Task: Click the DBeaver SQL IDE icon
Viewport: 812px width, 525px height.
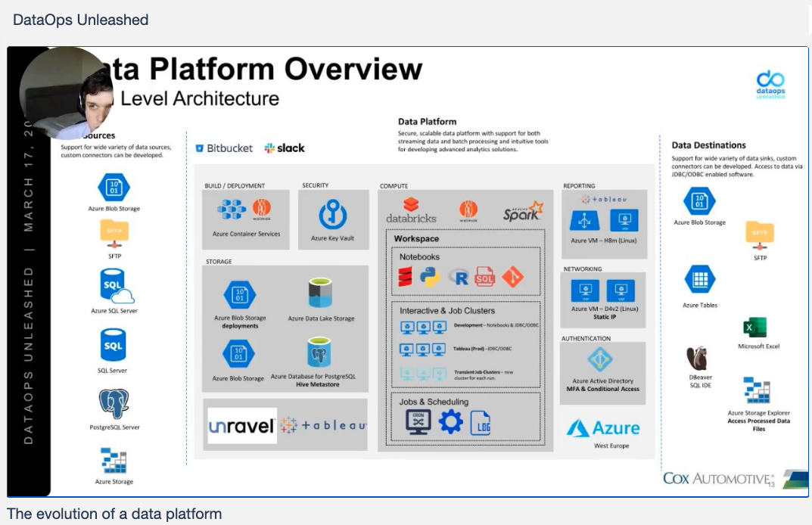Action: (x=698, y=359)
